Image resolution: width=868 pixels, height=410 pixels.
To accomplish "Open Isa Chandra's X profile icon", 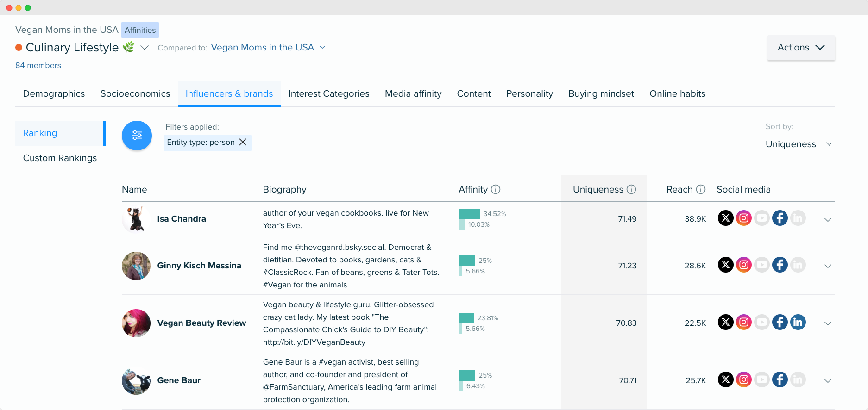I will 726,218.
